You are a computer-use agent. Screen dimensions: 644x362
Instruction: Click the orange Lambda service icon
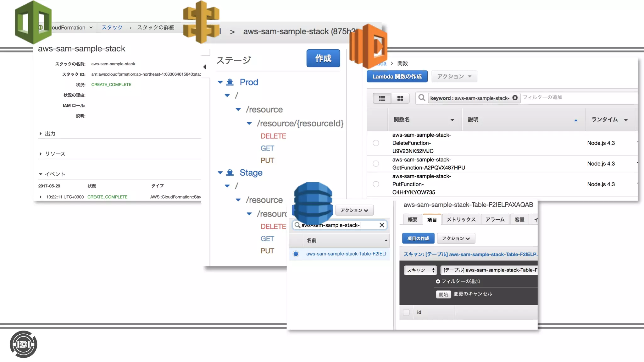point(369,46)
